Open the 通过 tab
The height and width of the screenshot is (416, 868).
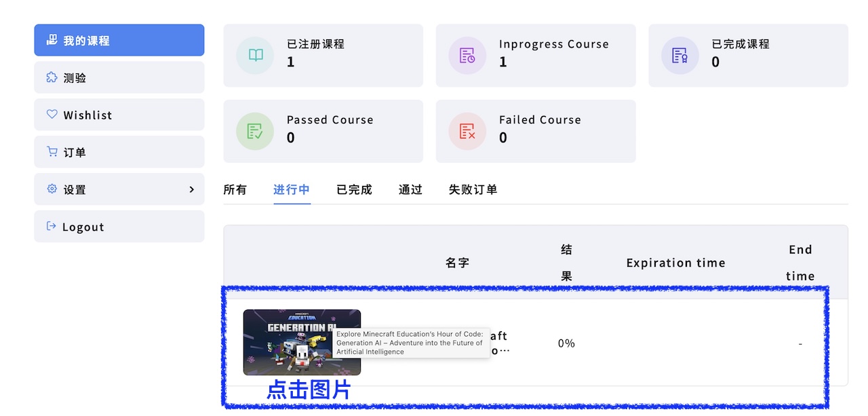pyautogui.click(x=410, y=189)
